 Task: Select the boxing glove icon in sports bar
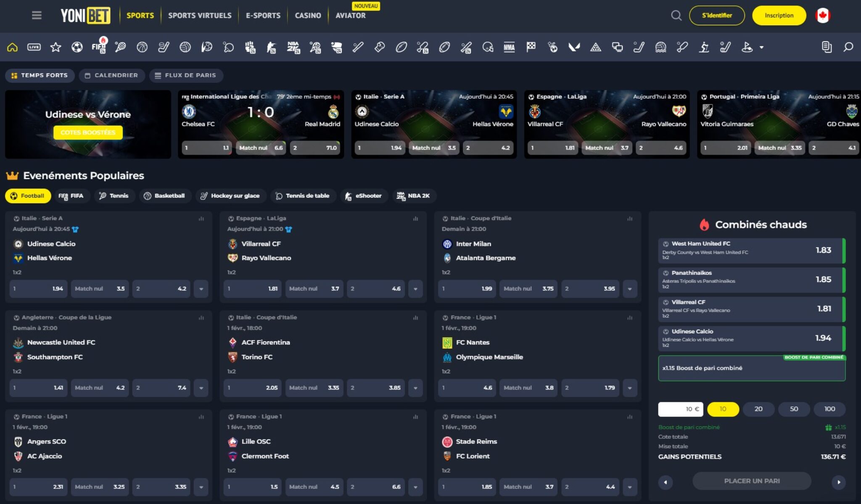tap(380, 47)
